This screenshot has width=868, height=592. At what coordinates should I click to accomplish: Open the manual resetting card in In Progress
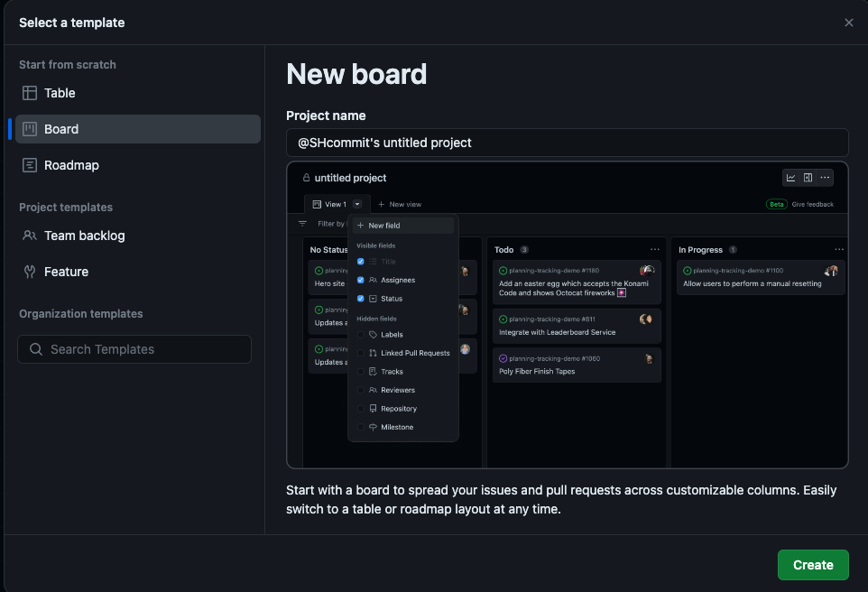pyautogui.click(x=761, y=277)
